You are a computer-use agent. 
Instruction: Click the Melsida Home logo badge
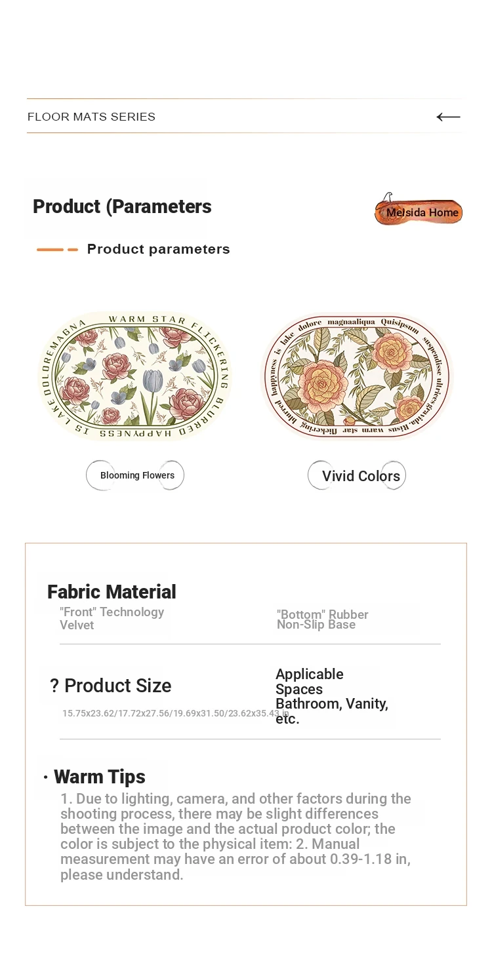(419, 210)
